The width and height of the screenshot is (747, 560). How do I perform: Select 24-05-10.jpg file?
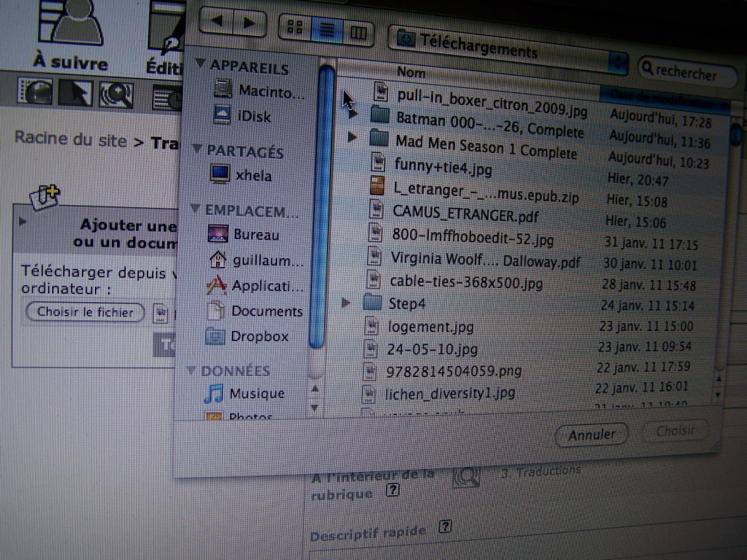432,349
